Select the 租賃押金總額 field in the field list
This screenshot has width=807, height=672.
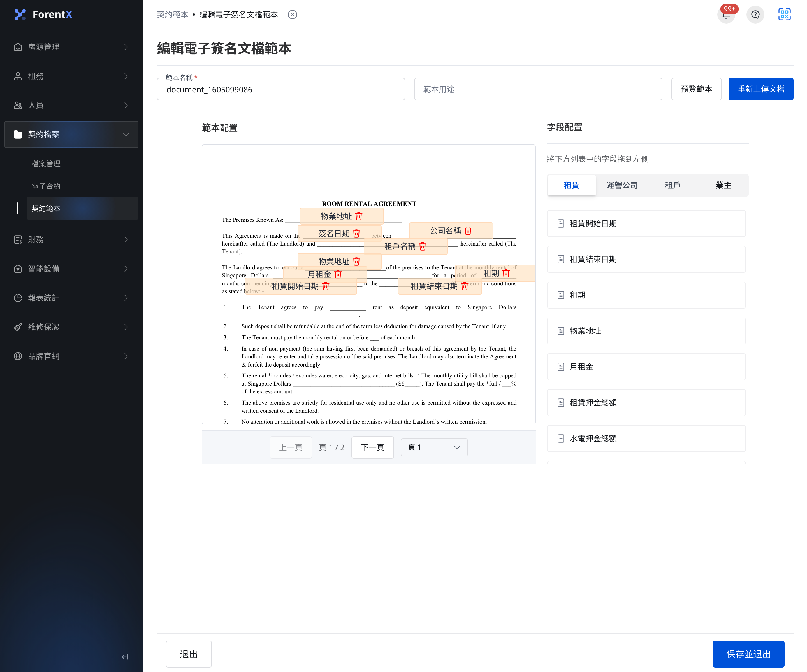tap(646, 402)
